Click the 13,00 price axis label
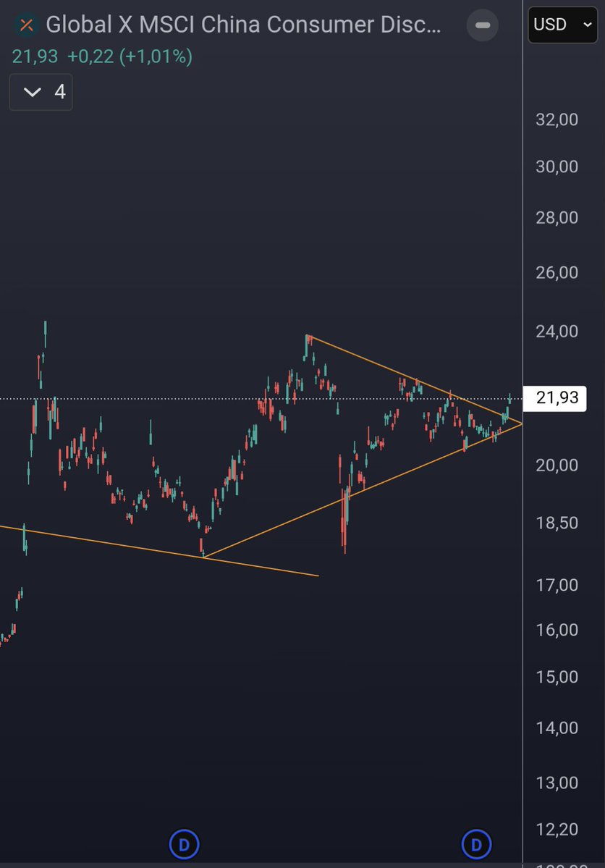This screenshot has height=868, width=605. (x=557, y=783)
